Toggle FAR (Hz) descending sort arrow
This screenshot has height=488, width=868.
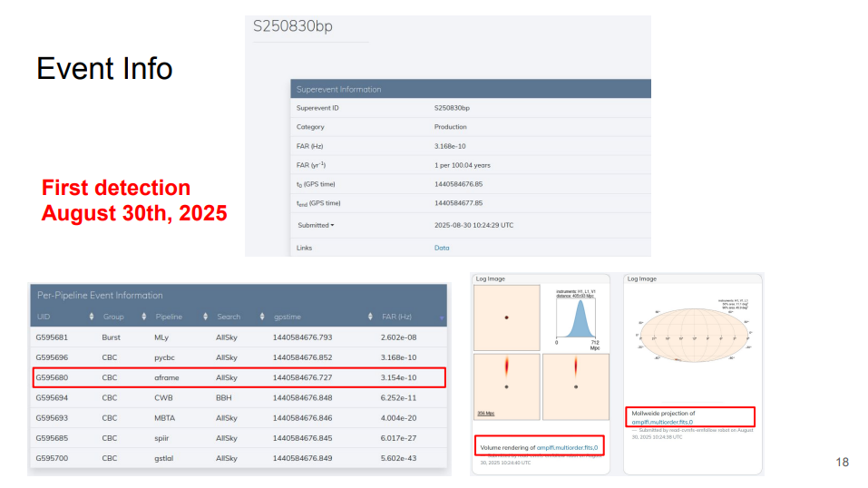tap(442, 317)
